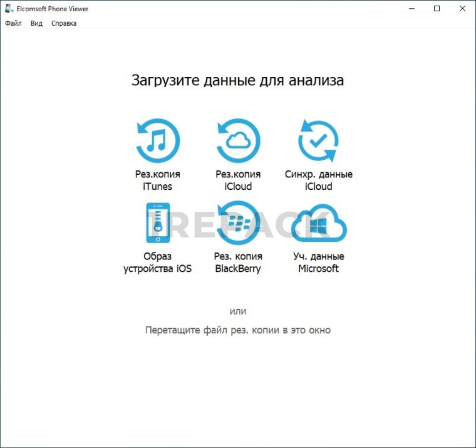Open the Вид menu
476x448 pixels.
tap(36, 23)
